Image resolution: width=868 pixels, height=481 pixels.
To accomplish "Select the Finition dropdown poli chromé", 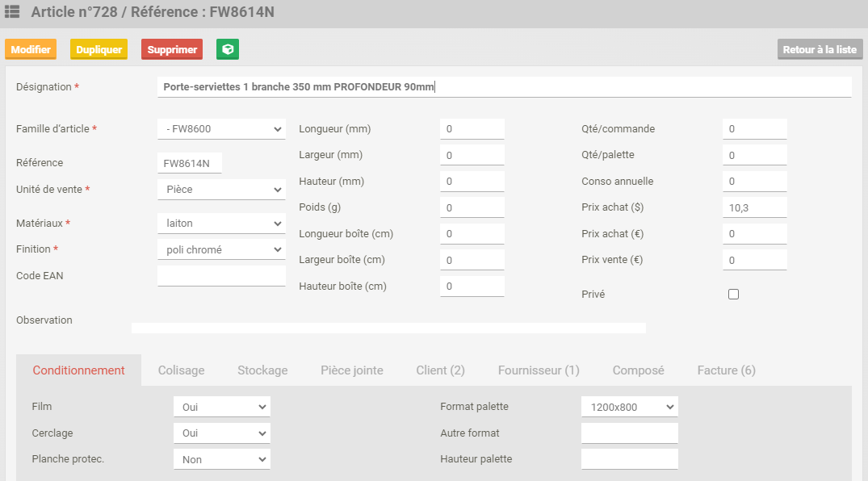I will 221,250.
